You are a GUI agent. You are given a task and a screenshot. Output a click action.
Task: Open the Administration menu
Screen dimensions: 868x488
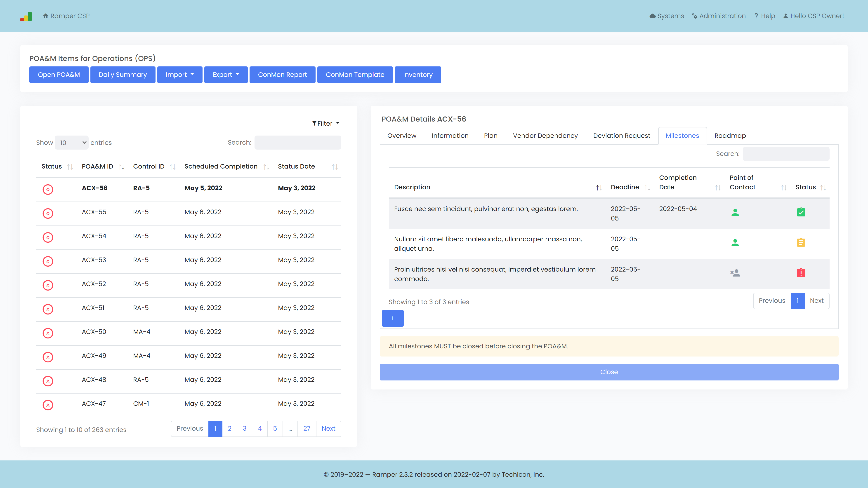click(719, 16)
